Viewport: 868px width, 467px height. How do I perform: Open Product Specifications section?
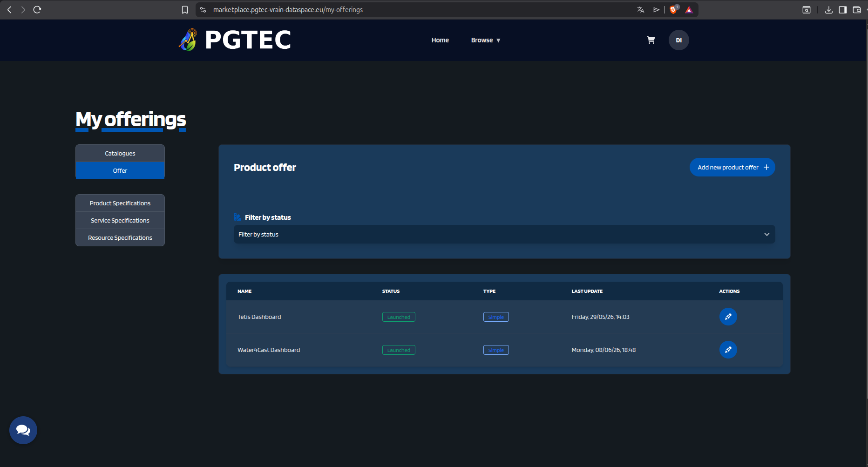click(120, 203)
